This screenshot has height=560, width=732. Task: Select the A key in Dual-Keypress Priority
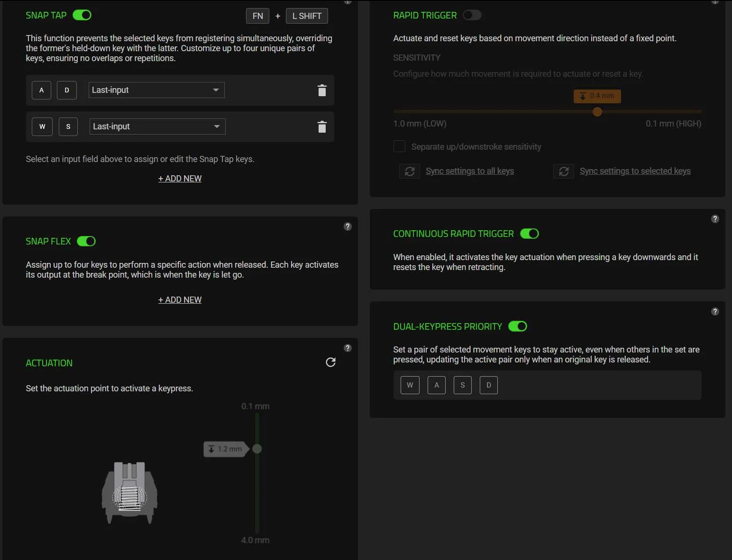[x=437, y=385]
